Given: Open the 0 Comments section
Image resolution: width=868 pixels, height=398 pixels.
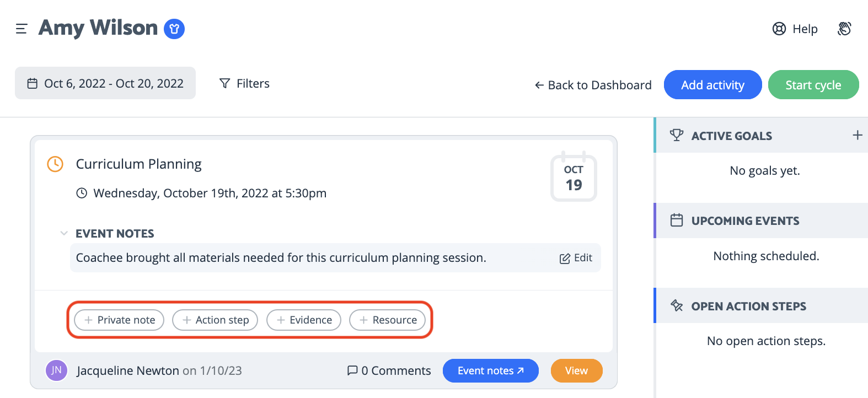Looking at the screenshot, I should click(389, 370).
